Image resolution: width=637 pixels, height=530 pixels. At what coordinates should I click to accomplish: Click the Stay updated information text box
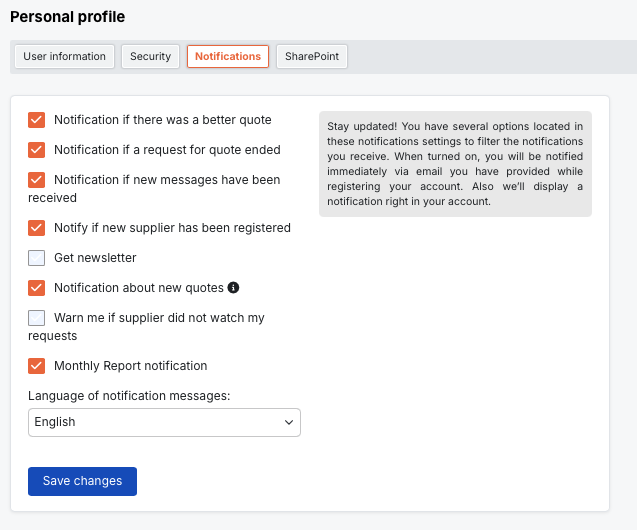point(455,164)
